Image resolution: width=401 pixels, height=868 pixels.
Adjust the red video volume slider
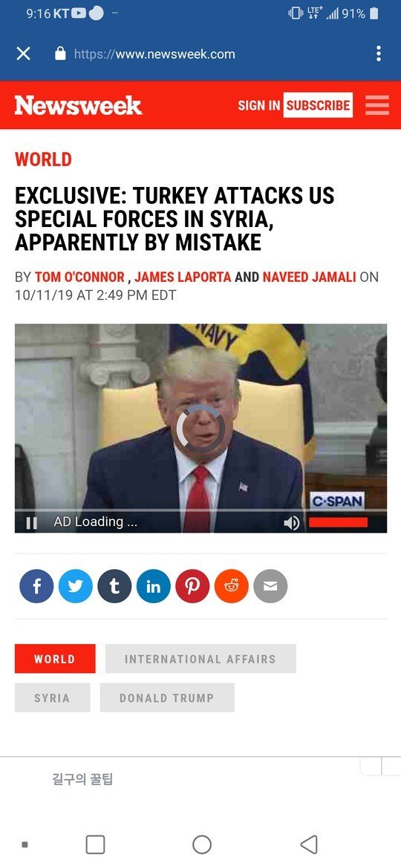(x=338, y=522)
